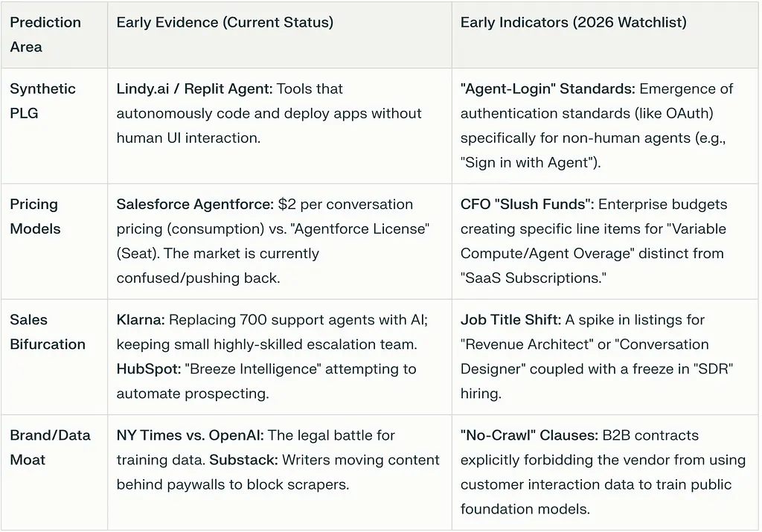Click the "$2 per conversation" pricing text
The width and height of the screenshot is (762, 532).
[x=345, y=204]
